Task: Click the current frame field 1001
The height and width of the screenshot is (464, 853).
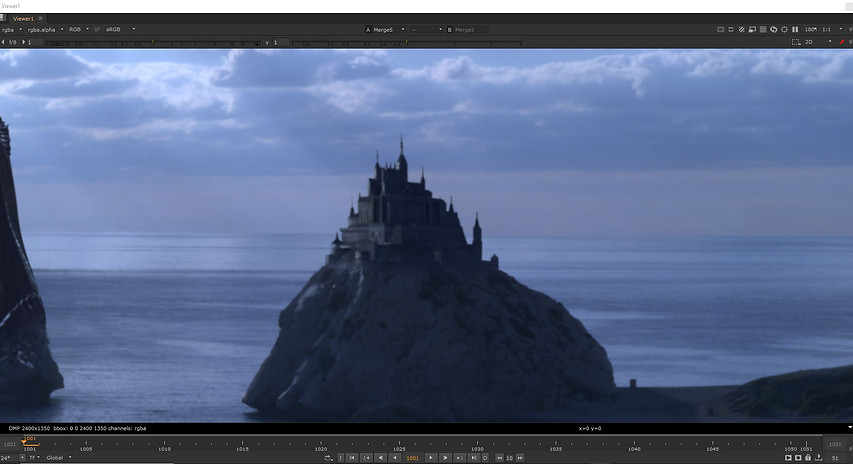Action: coord(413,458)
